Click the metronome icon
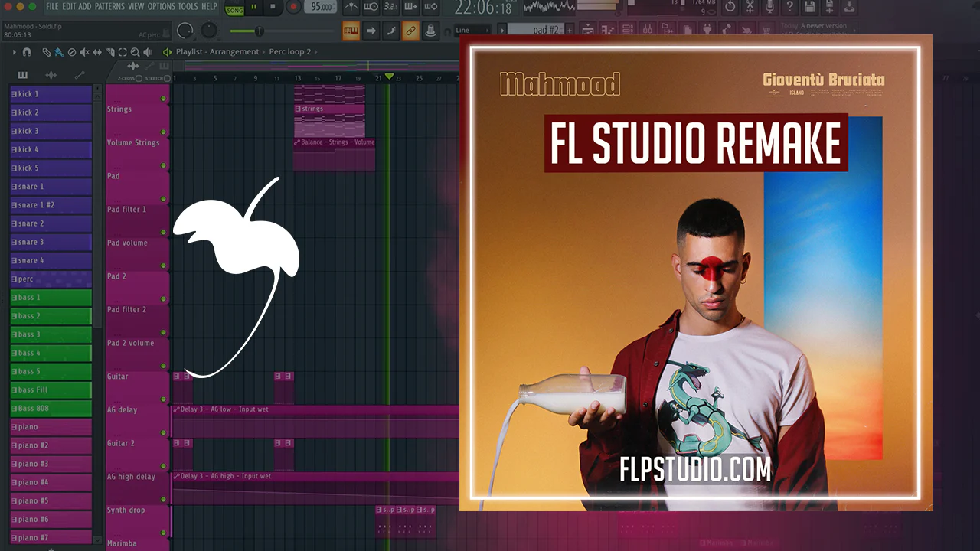The image size is (980, 551). [x=351, y=8]
